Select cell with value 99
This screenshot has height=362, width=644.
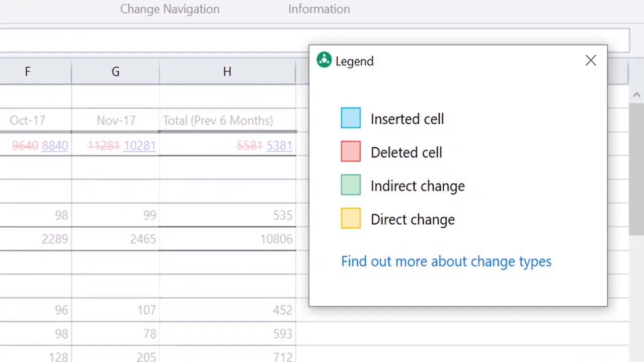point(116,215)
